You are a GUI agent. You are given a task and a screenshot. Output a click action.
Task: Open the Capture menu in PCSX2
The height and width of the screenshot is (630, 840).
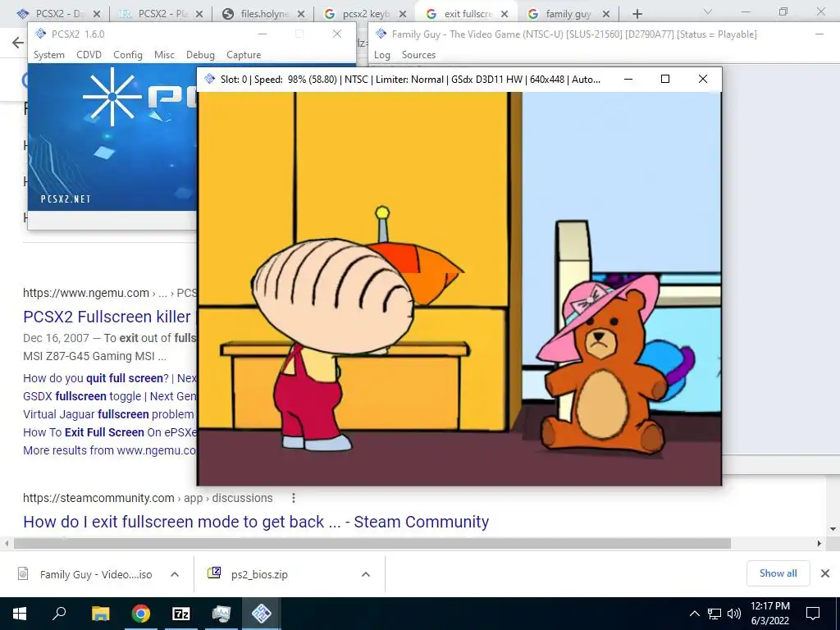pyautogui.click(x=244, y=55)
